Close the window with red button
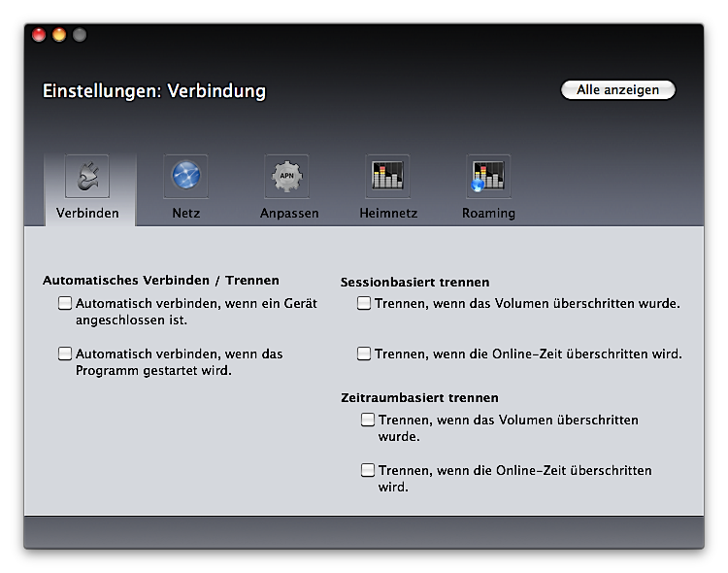This screenshot has height=573, width=728. (39, 35)
